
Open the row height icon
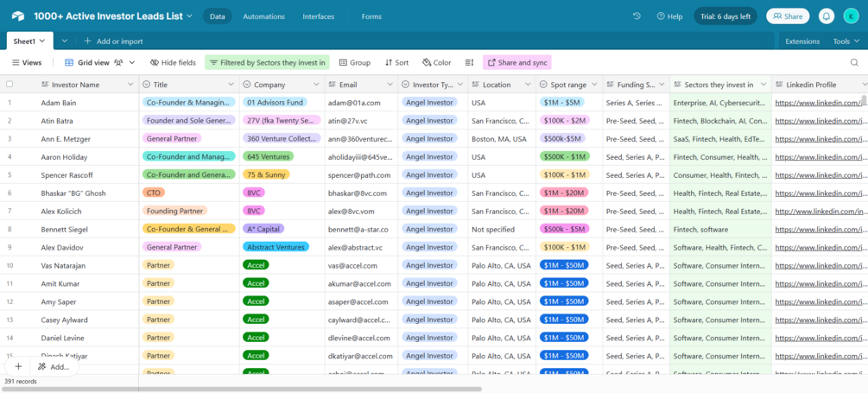pos(469,62)
